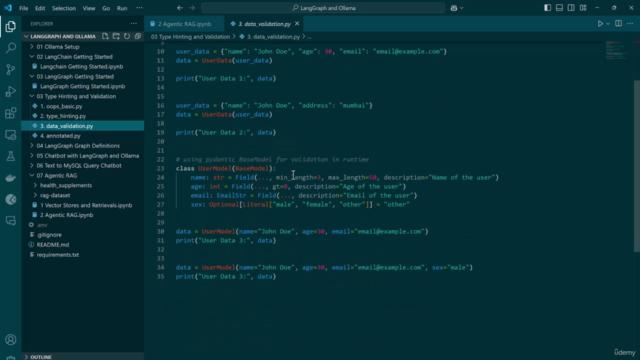This screenshot has width=640, height=360.
Task: Open the Go menu
Action: point(106,8)
